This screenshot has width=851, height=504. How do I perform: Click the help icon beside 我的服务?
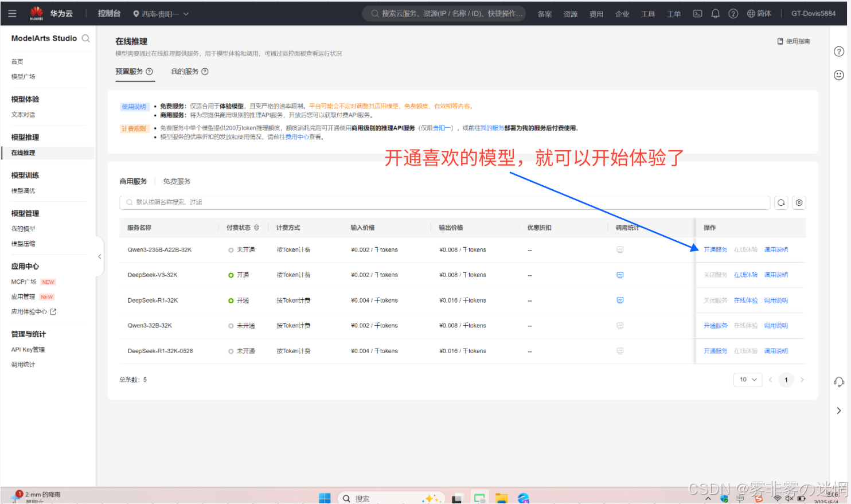(205, 72)
